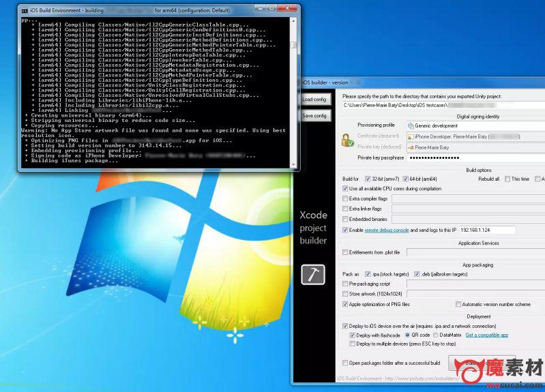Click the console scrollbar thumb
Viewport: 545px width, 392px height.
coord(294,45)
